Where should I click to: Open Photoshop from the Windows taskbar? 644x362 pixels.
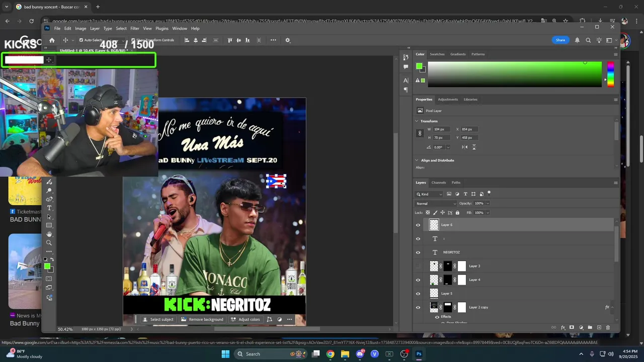[419, 354]
